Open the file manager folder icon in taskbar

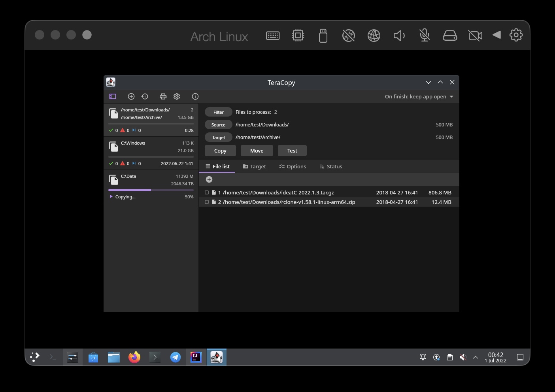[x=114, y=357]
